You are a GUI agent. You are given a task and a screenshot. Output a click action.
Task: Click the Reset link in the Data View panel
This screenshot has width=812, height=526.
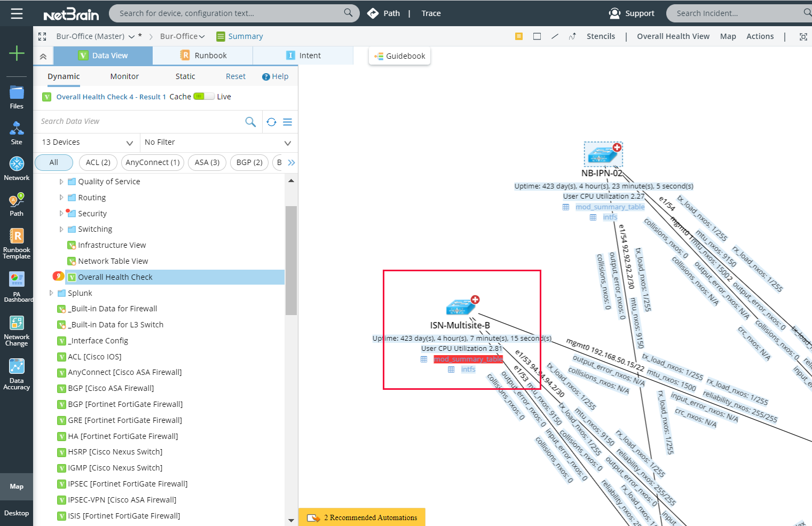(235, 76)
